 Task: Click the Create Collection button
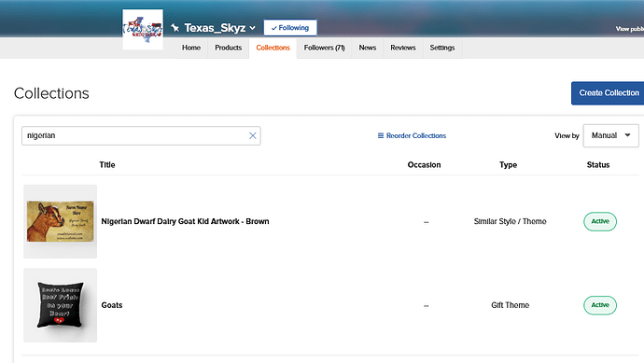click(x=608, y=93)
